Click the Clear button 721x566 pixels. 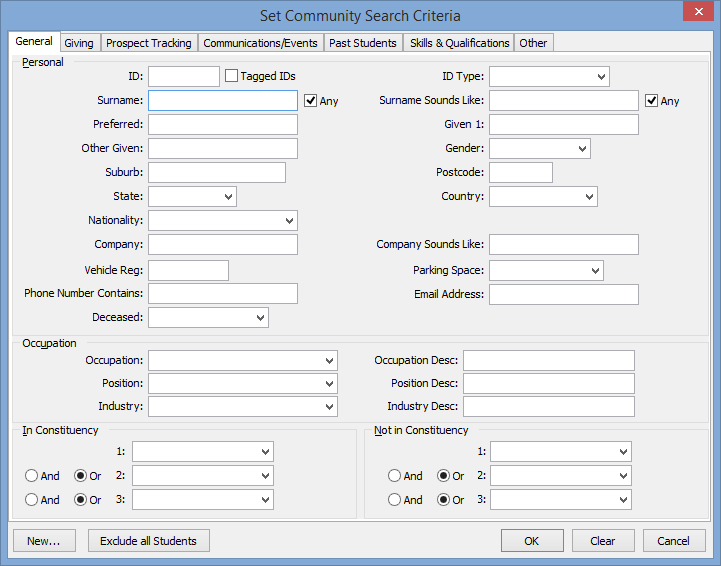603,541
